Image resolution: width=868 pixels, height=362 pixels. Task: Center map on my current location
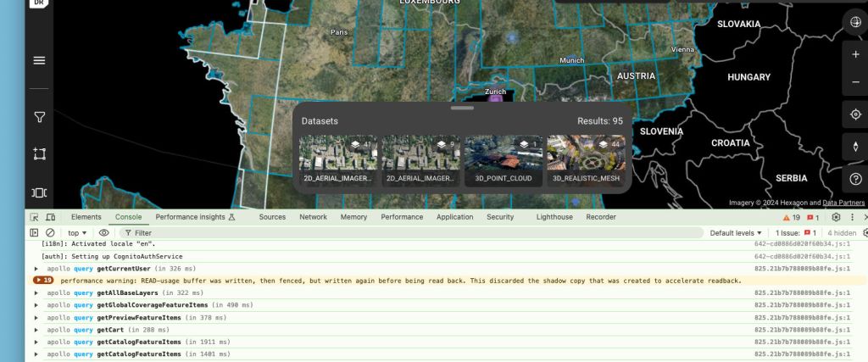pyautogui.click(x=855, y=114)
